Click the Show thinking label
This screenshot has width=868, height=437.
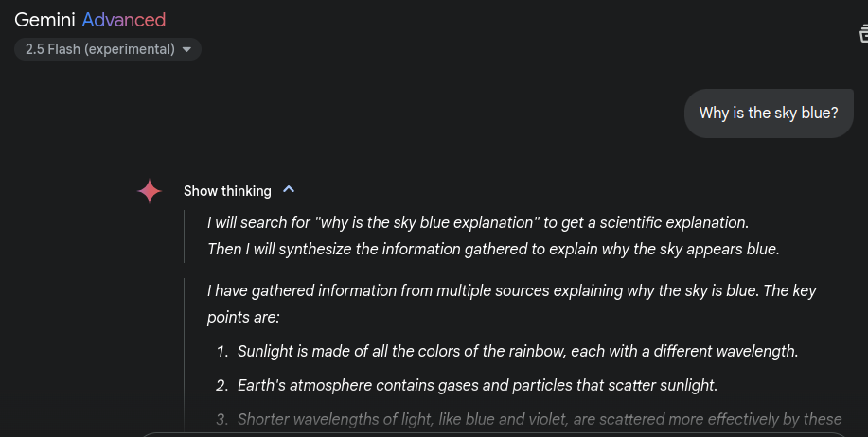click(x=227, y=191)
